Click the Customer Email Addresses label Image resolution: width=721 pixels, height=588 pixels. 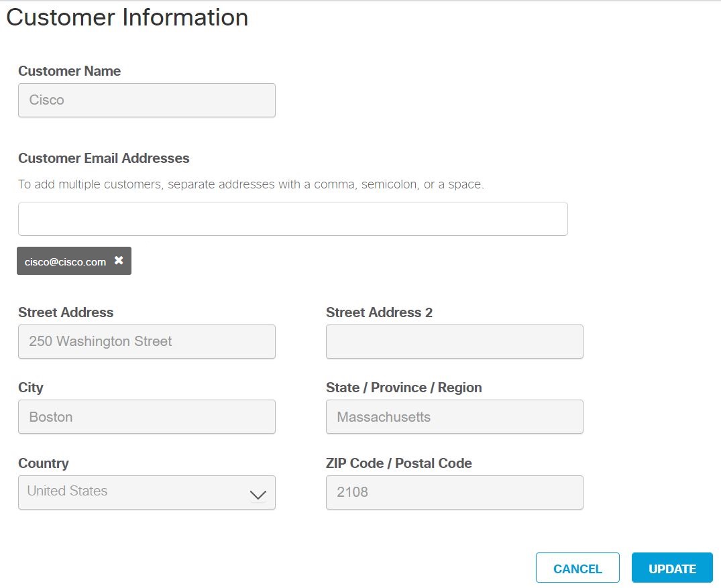click(x=104, y=158)
